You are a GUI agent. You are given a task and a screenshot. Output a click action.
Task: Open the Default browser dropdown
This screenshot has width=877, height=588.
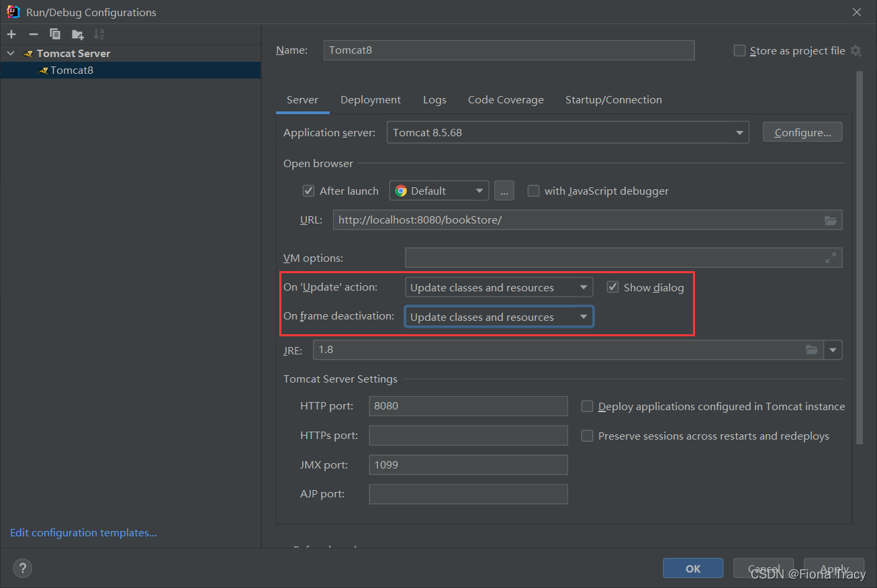coord(439,191)
